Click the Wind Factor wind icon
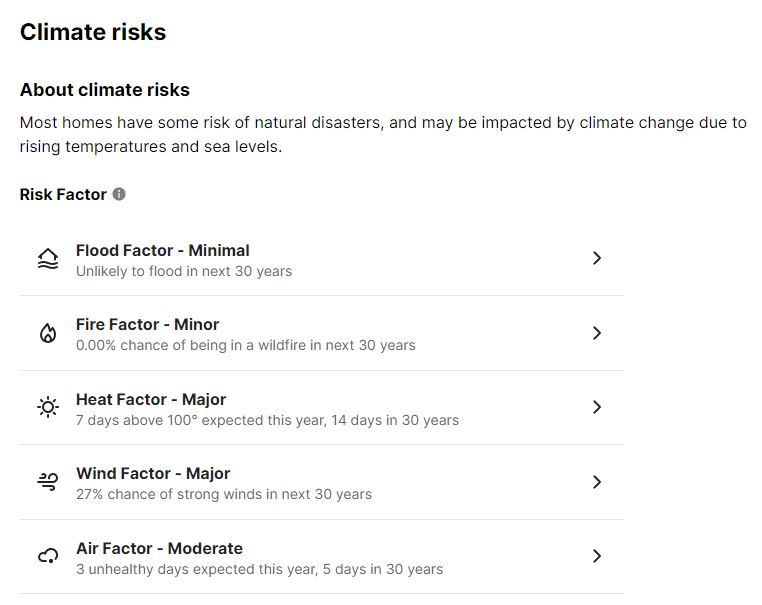The height and width of the screenshot is (605, 762). (x=48, y=482)
